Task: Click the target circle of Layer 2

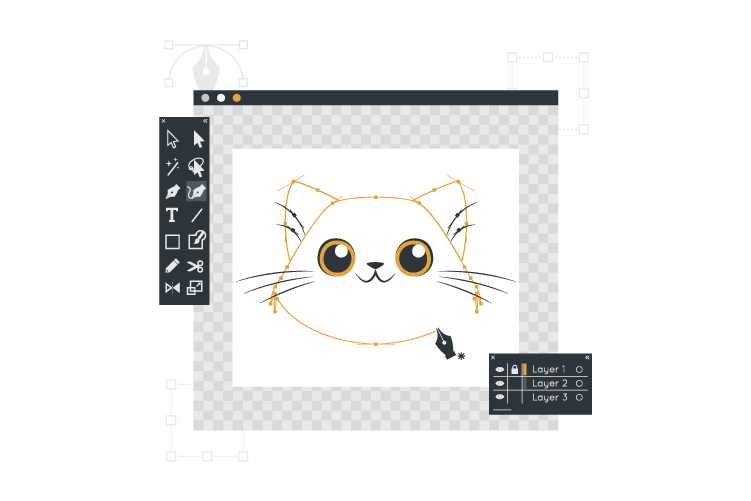Action: coord(579,383)
